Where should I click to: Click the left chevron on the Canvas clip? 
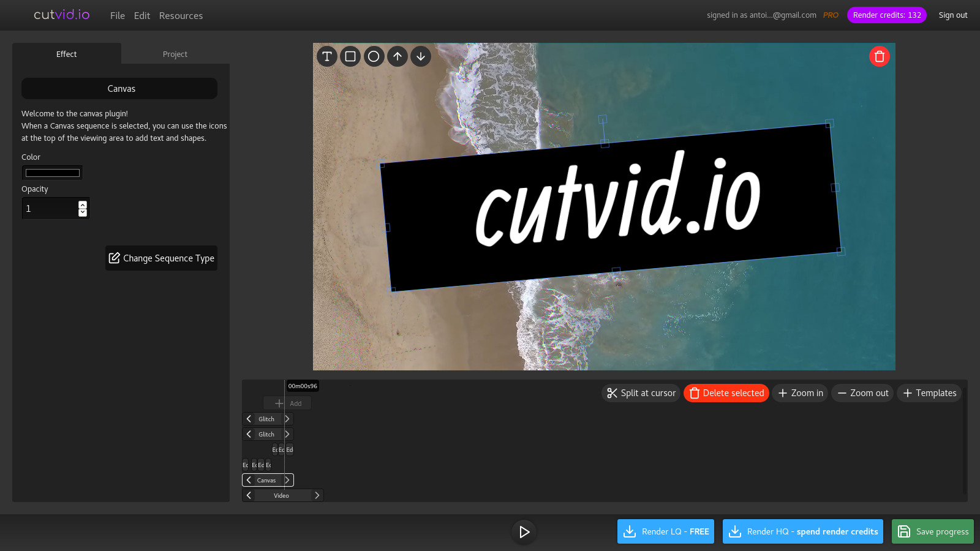click(249, 480)
